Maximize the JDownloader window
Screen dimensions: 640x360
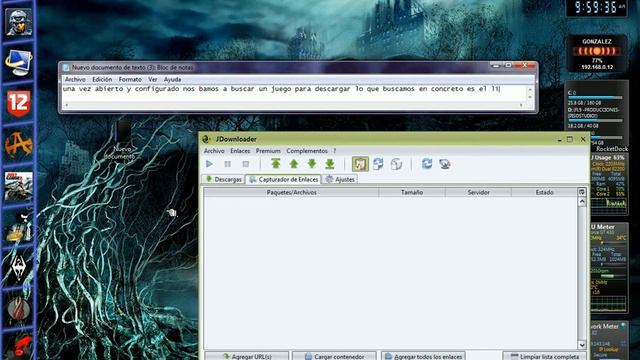[570, 139]
